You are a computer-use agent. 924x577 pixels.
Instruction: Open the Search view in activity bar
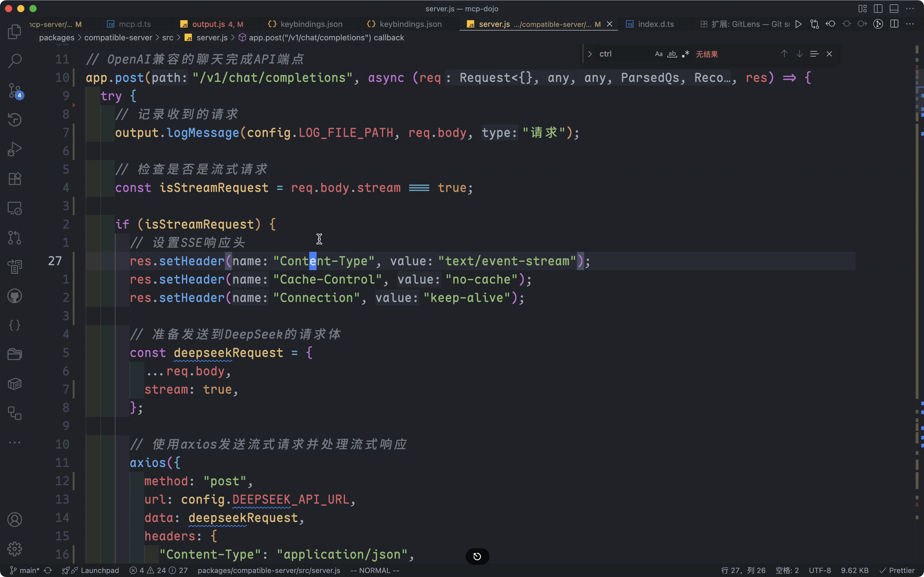[14, 61]
